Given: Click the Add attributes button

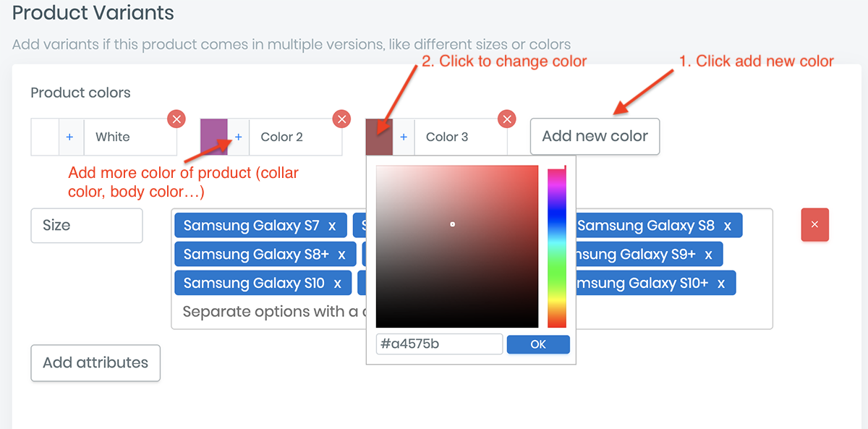Looking at the screenshot, I should click(95, 363).
